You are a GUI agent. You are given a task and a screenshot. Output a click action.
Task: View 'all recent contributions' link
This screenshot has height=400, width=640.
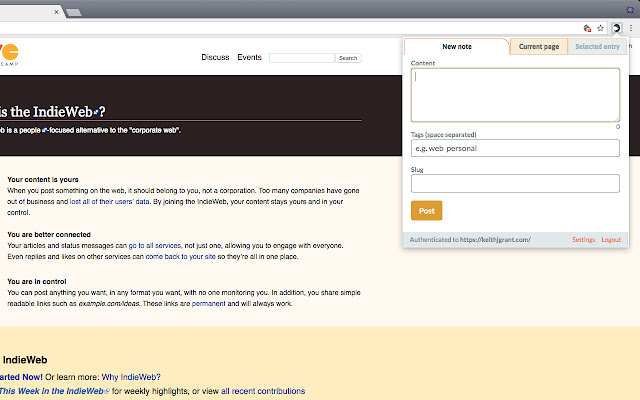(263, 391)
